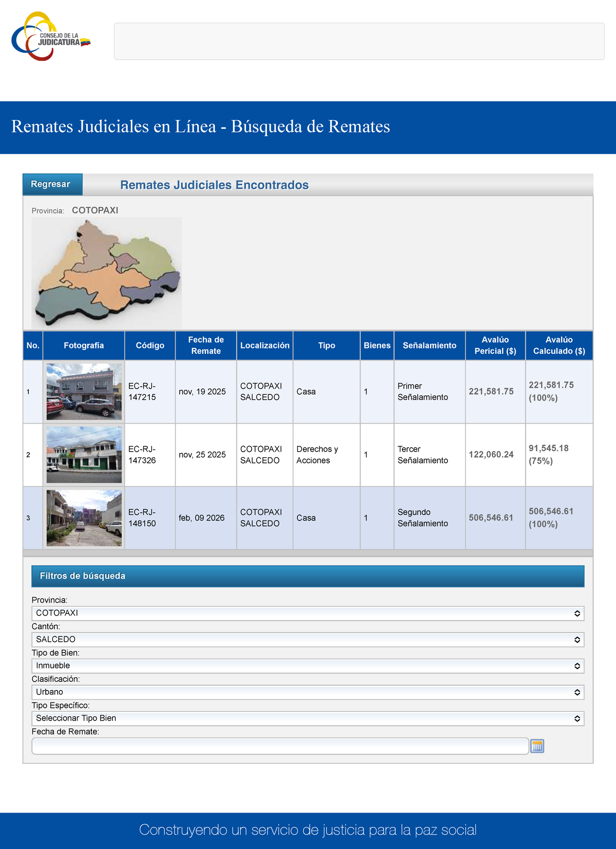Expand the Cantón dropdown showing SALCEDO

308,640
